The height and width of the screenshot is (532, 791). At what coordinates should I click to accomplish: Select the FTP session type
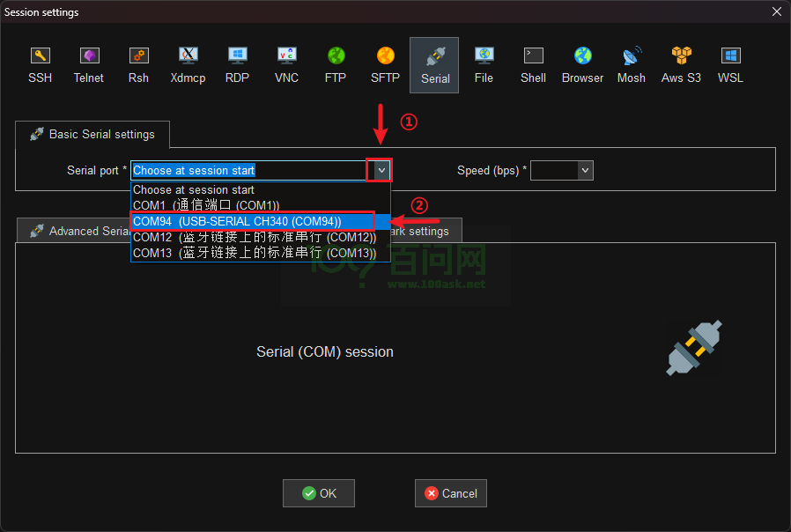point(336,65)
